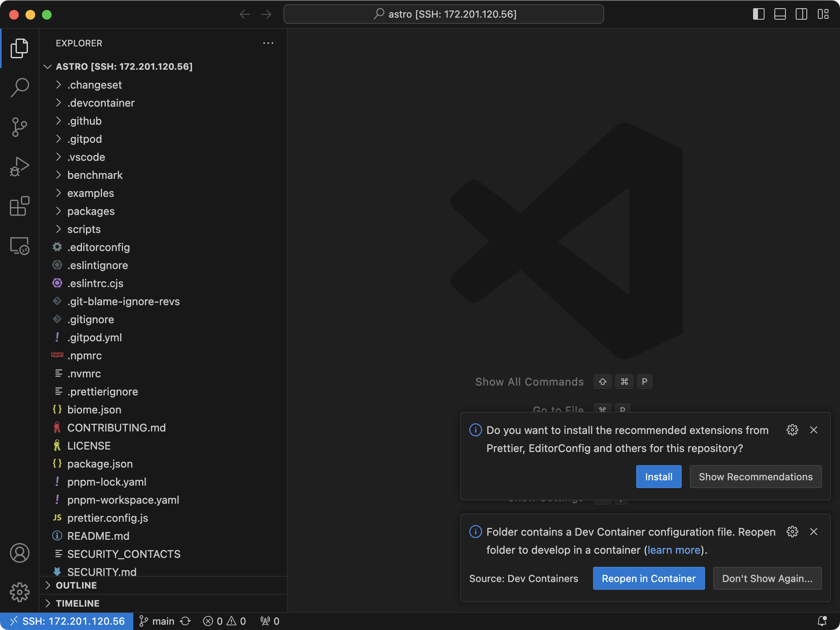Click the Go Back arrow
Screen dimensions: 840x630
[x=245, y=14]
